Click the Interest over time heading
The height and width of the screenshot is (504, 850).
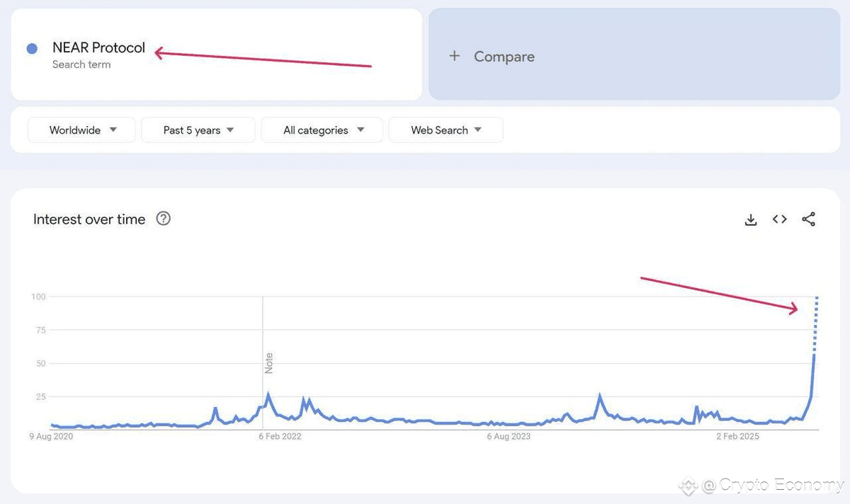(x=89, y=219)
